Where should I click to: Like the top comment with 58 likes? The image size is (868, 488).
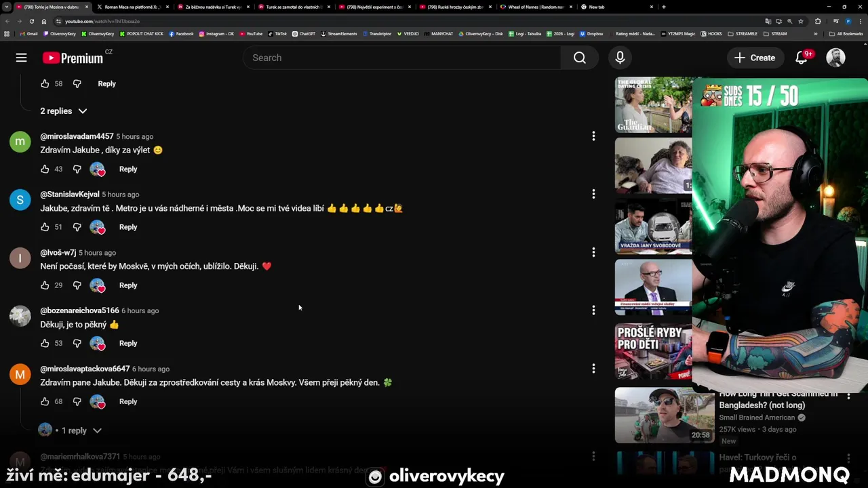45,83
